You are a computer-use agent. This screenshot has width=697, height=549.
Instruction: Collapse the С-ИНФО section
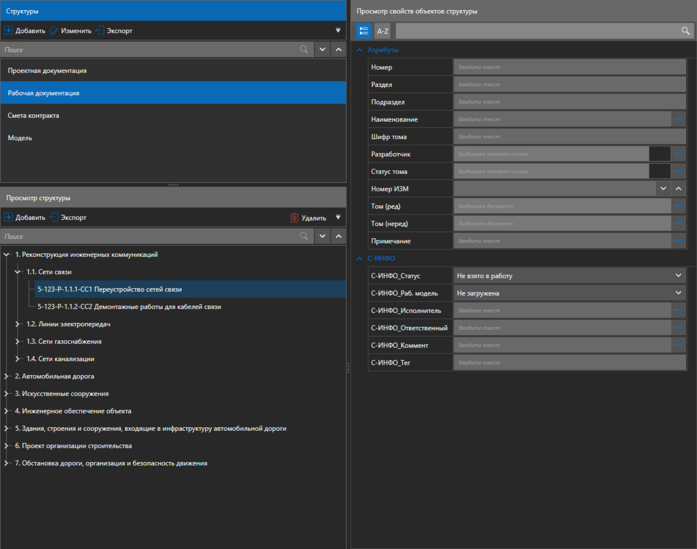[x=360, y=259]
